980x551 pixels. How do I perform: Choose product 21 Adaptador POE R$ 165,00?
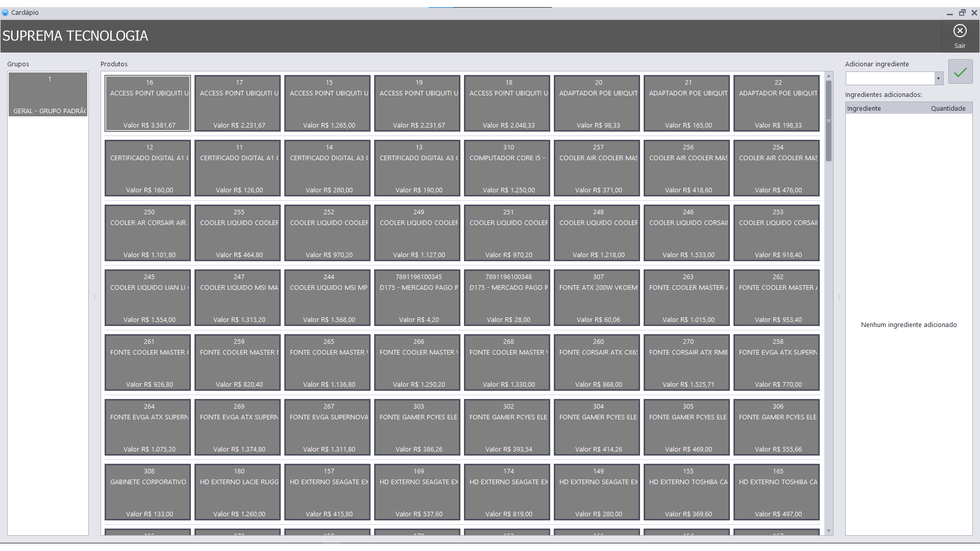[687, 104]
